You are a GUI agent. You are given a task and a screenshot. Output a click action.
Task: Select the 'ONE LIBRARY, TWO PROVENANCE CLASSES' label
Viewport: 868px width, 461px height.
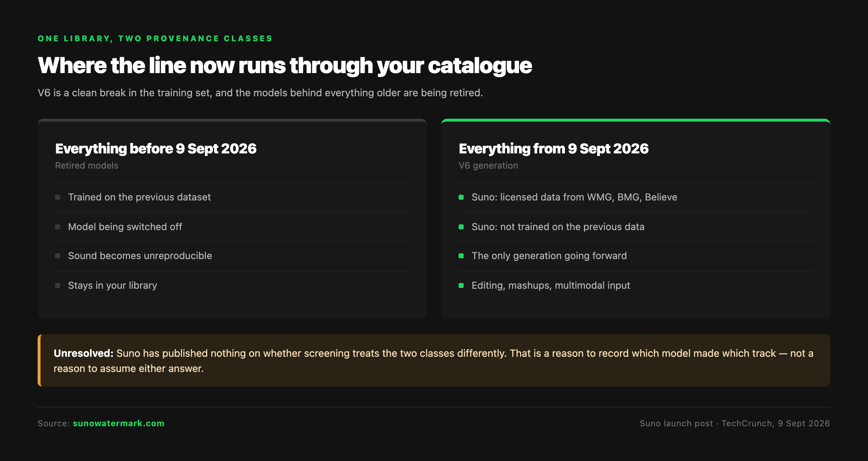click(155, 39)
